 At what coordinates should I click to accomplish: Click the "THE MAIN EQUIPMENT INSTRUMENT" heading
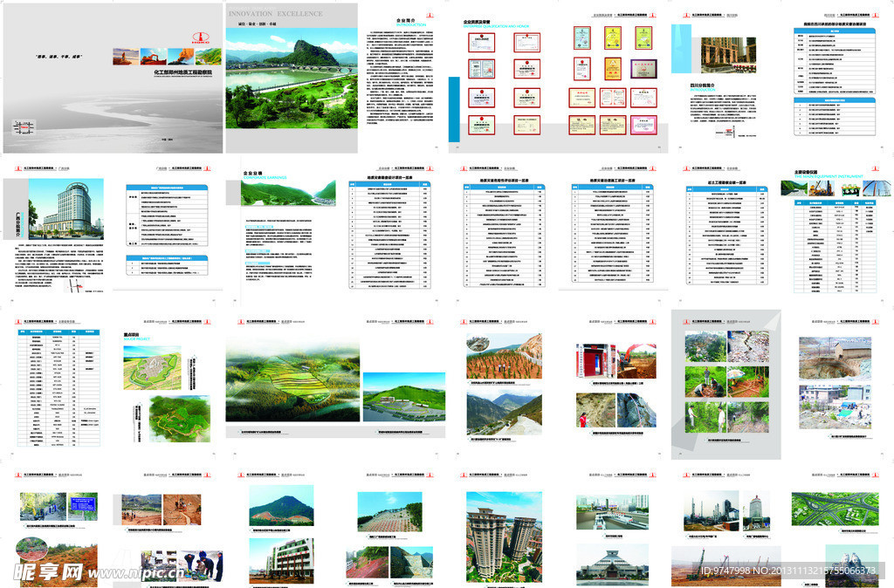click(829, 176)
